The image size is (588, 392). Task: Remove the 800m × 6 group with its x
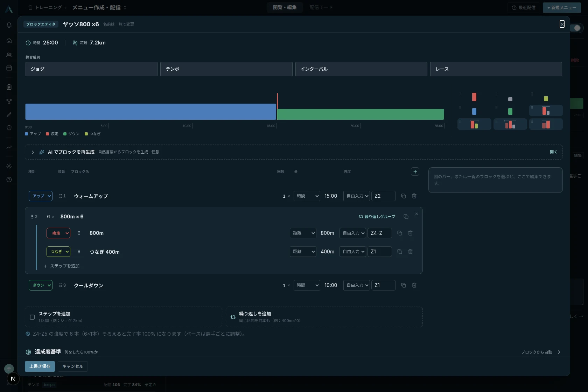tap(416, 214)
